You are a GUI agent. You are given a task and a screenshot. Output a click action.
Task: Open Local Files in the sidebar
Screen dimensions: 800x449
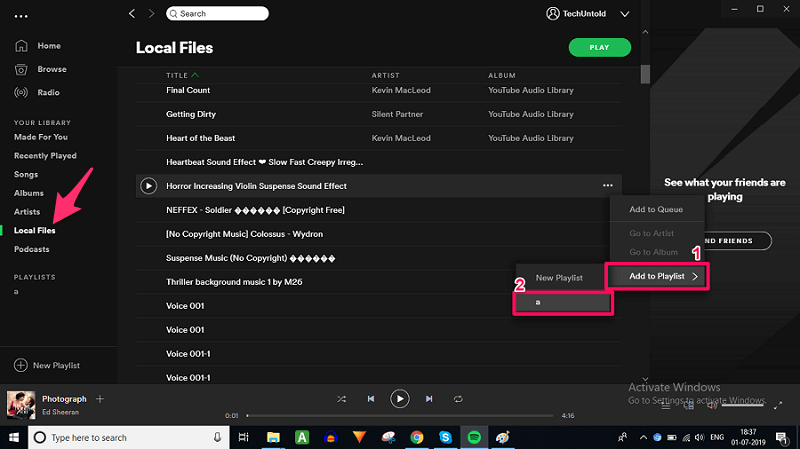point(35,231)
